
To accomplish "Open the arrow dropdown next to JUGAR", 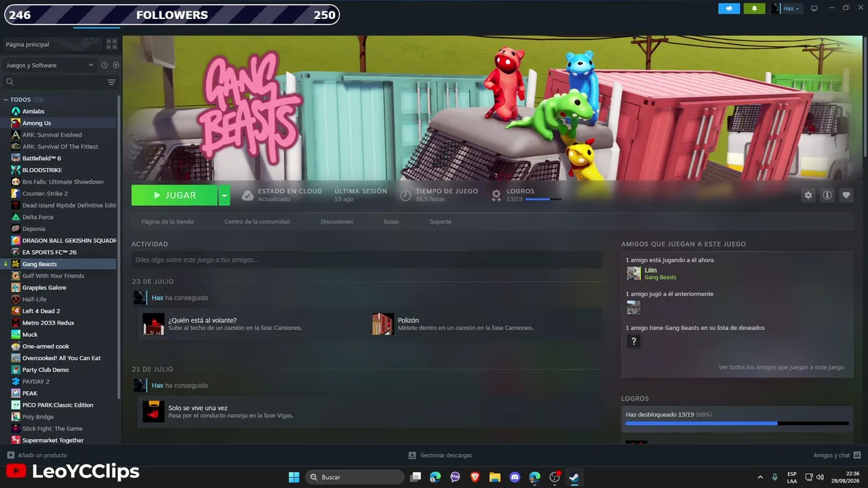I will pyautogui.click(x=224, y=195).
